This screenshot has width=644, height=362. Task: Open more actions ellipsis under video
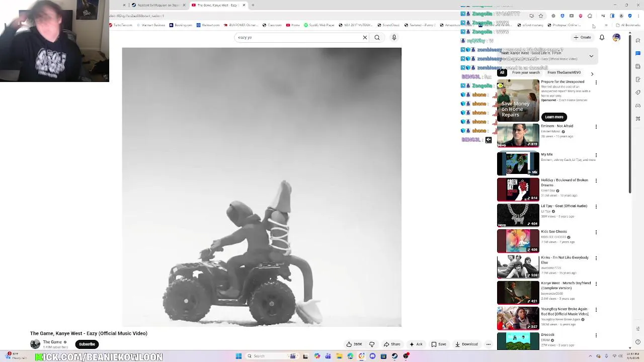click(x=489, y=344)
